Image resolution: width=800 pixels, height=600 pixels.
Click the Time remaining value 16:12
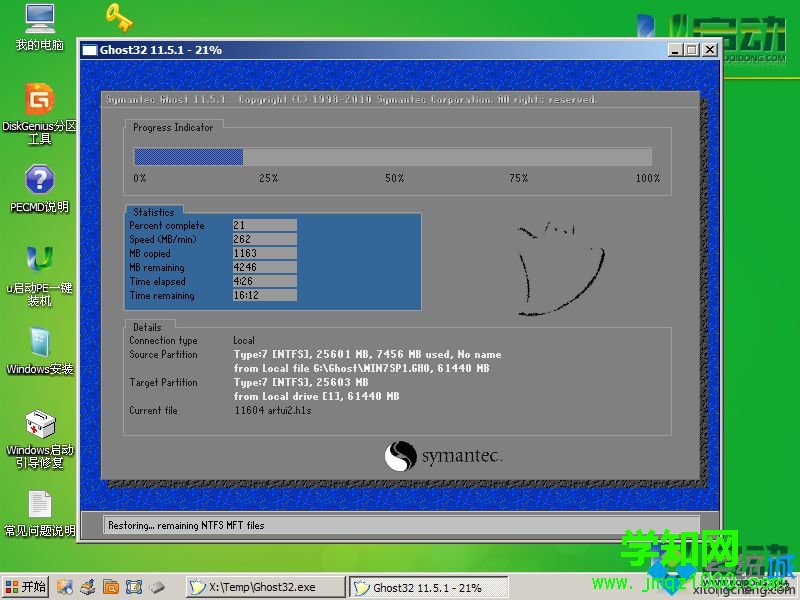[264, 295]
